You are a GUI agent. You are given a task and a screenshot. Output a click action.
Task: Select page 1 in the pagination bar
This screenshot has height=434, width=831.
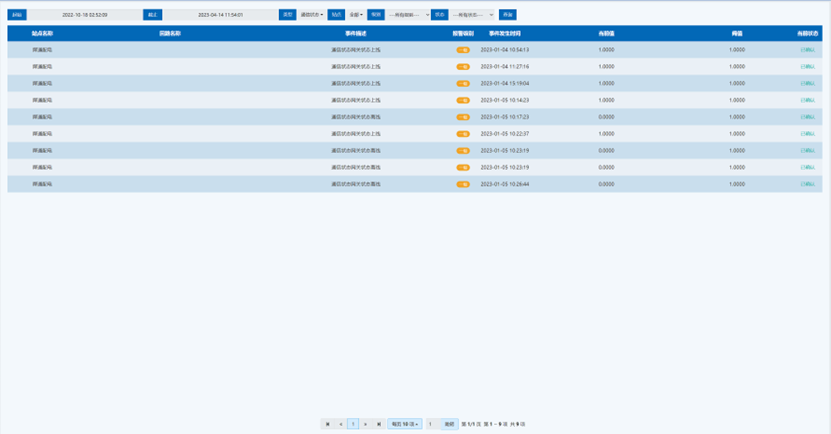tap(353, 424)
